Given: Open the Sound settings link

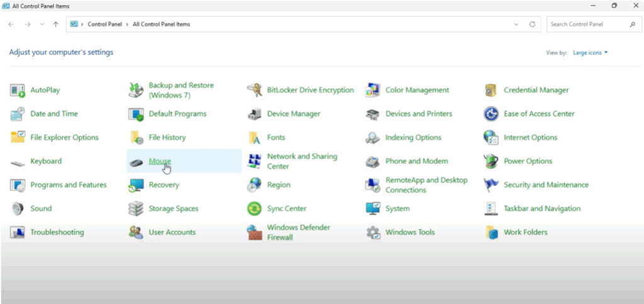Looking at the screenshot, I should pos(41,209).
